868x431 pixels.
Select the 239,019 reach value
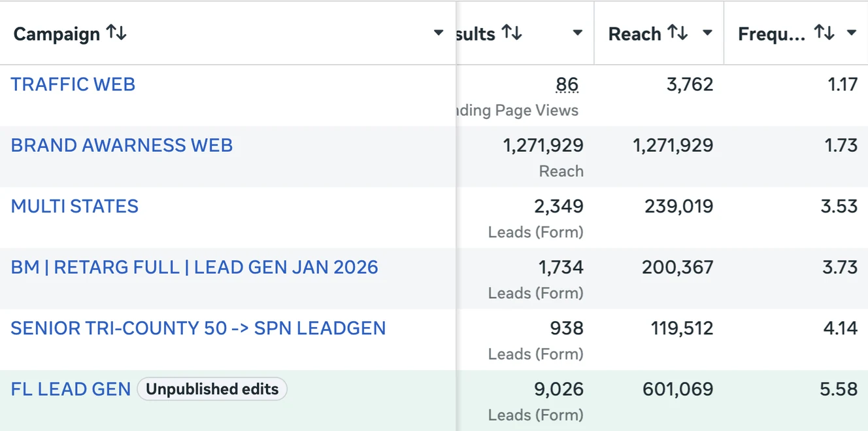tap(679, 206)
